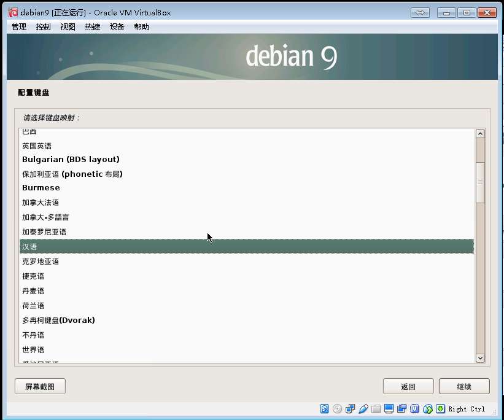The width and height of the screenshot is (504, 420).
Task: Click the hard disk activity status icon
Action: (325, 409)
